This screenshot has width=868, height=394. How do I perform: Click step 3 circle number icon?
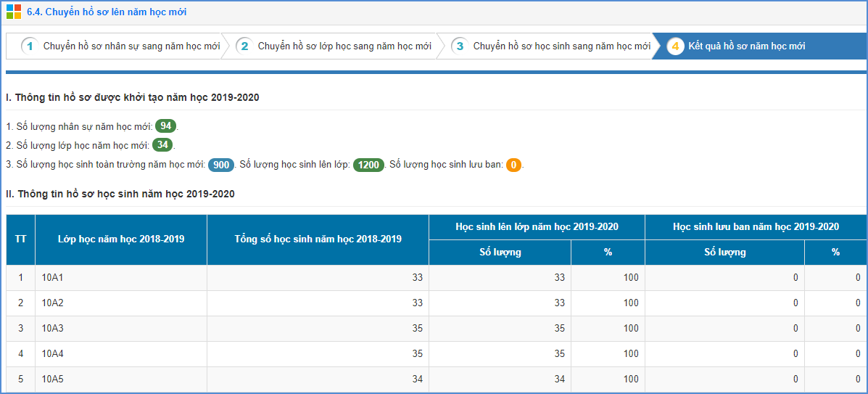click(459, 46)
